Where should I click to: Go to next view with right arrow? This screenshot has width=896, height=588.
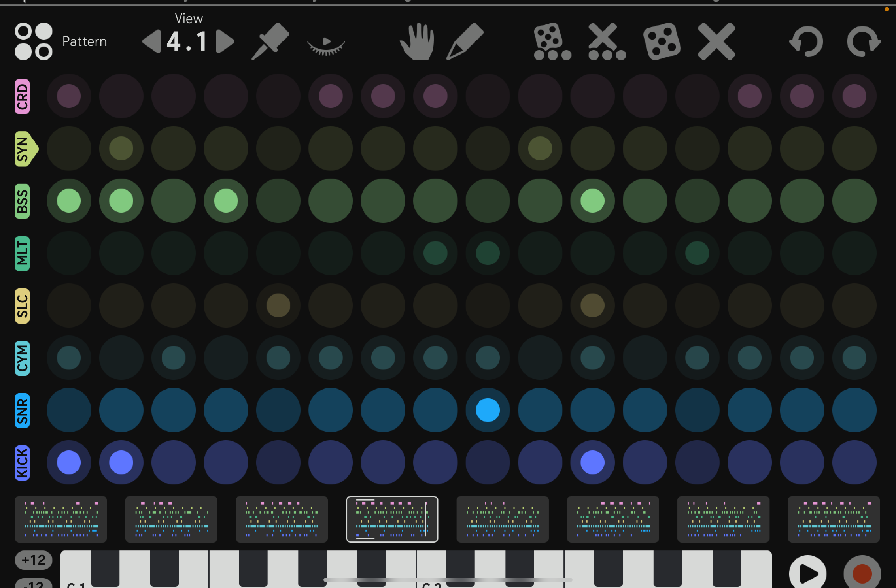[225, 41]
